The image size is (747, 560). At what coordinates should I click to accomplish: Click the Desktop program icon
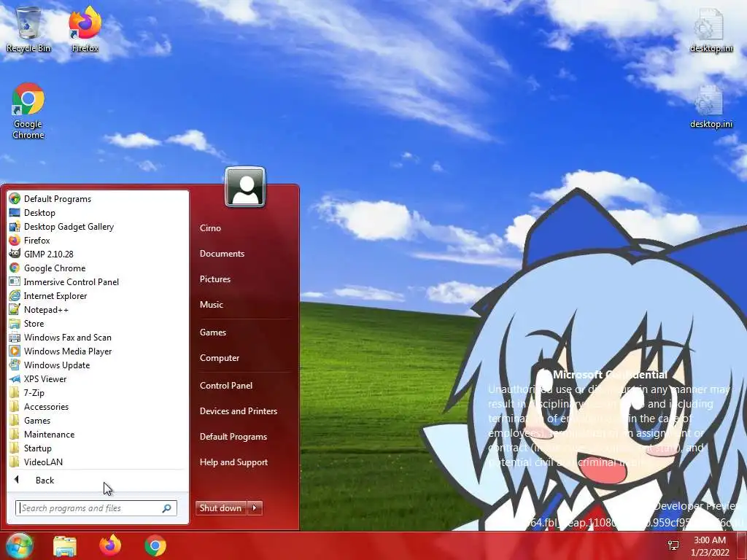click(x=15, y=212)
